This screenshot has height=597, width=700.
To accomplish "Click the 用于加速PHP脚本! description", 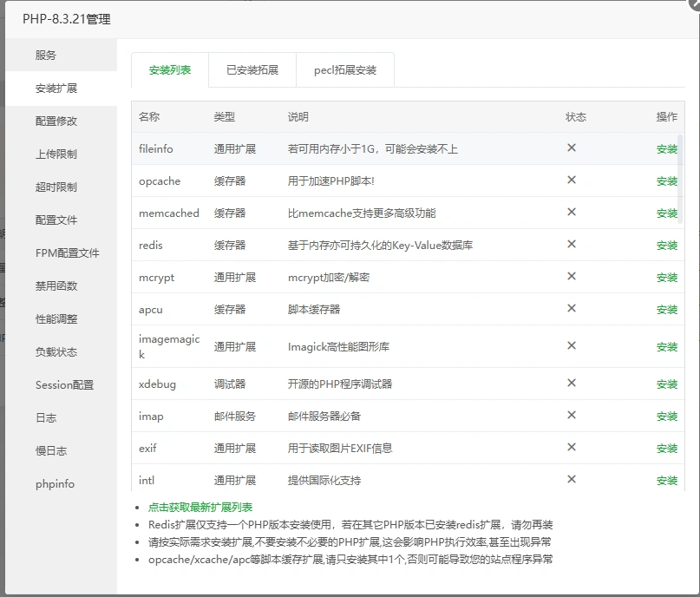I will pyautogui.click(x=330, y=181).
